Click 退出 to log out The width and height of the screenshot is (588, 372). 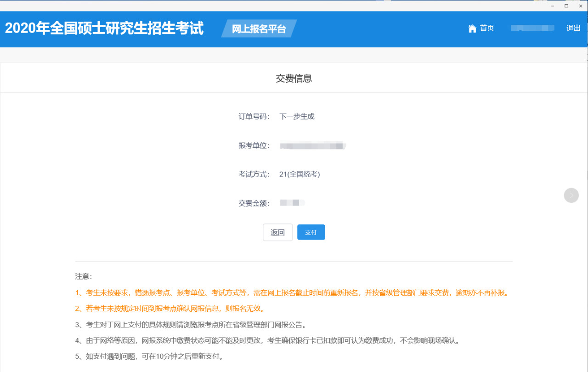point(573,28)
